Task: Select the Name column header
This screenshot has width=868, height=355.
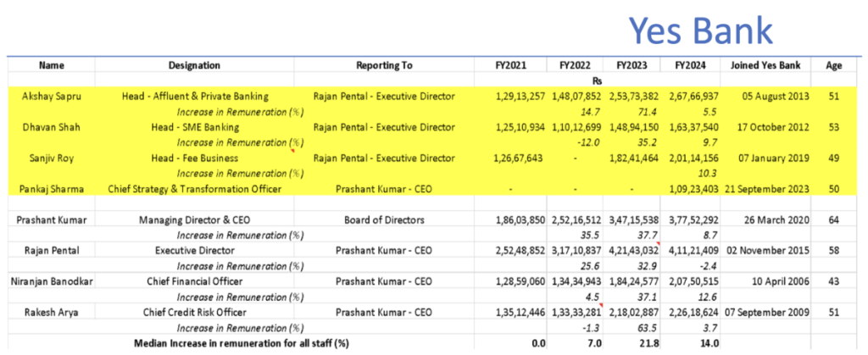Action: (51, 65)
